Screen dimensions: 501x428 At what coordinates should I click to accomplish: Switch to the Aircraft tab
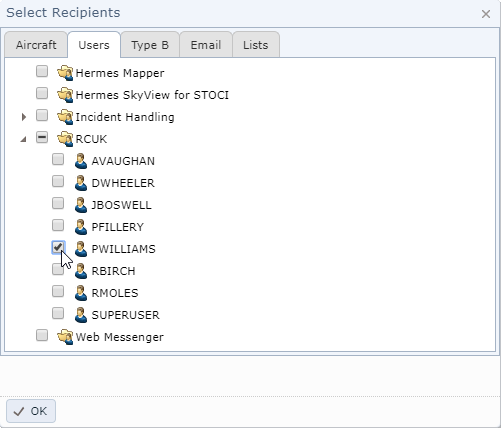click(36, 45)
